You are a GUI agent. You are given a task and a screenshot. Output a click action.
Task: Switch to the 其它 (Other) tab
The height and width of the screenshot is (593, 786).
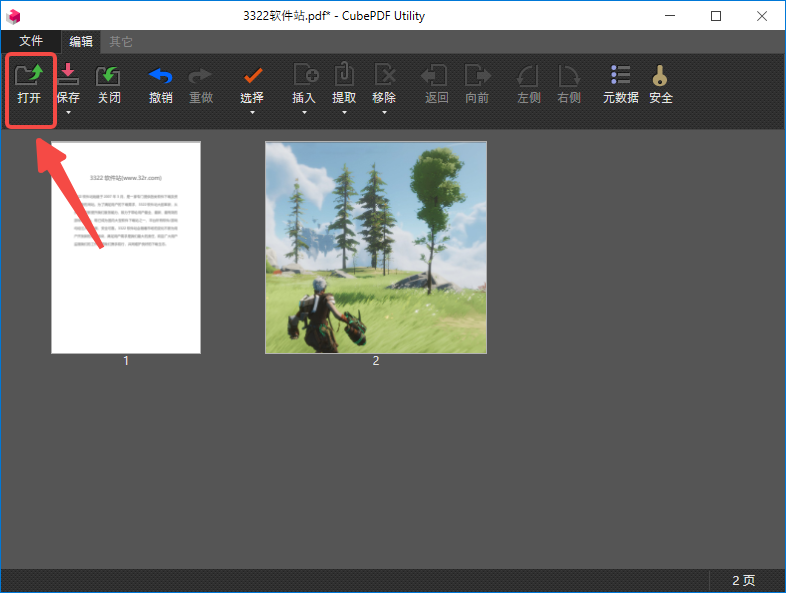(121, 42)
